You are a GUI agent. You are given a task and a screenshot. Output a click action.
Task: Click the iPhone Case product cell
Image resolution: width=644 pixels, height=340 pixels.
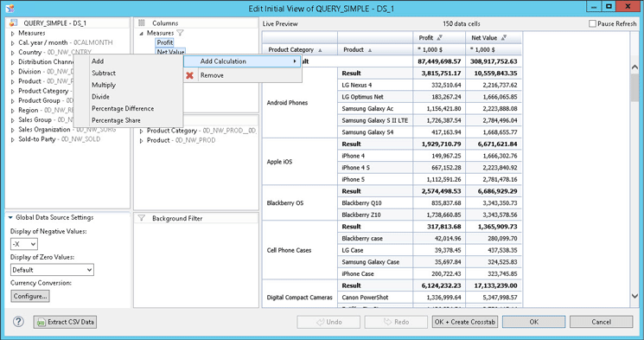[375, 273]
